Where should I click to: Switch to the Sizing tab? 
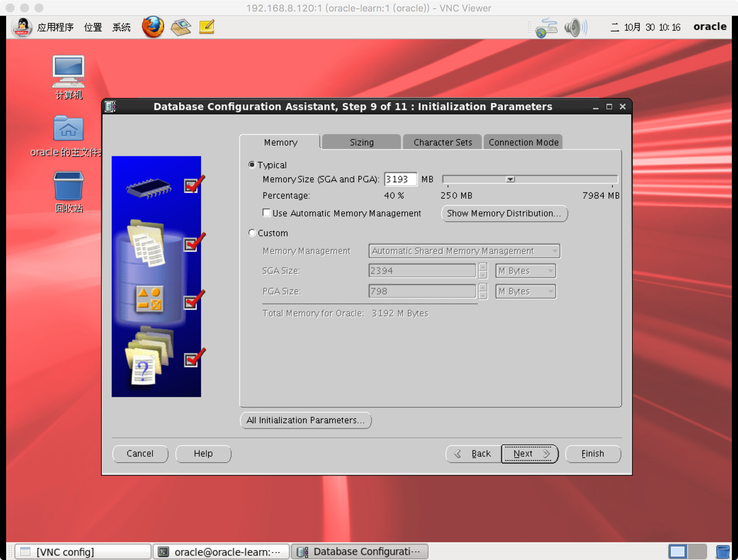pos(361,142)
